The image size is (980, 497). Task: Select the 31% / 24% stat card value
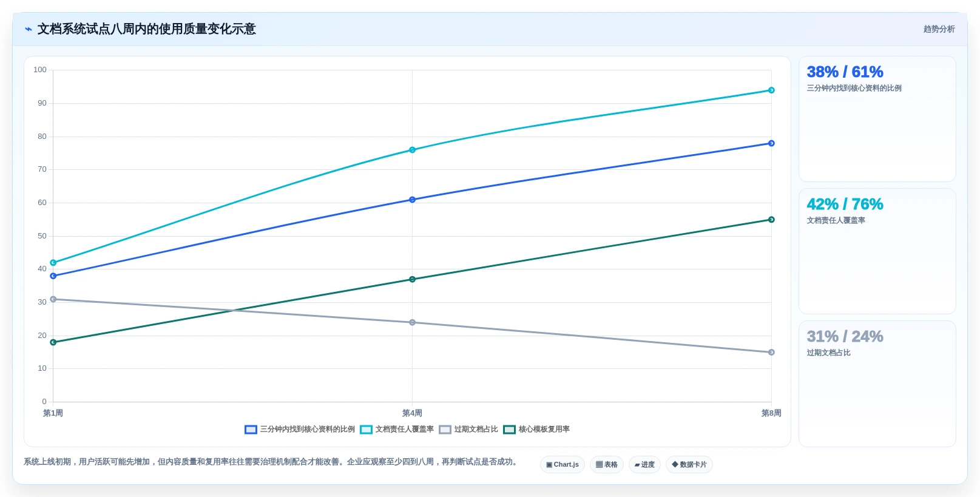[x=845, y=336]
